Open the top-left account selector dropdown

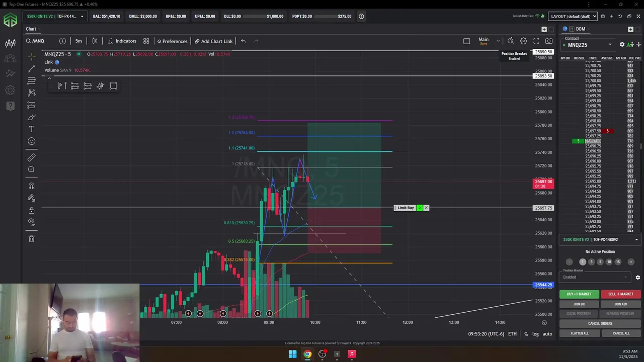pyautogui.click(x=54, y=16)
